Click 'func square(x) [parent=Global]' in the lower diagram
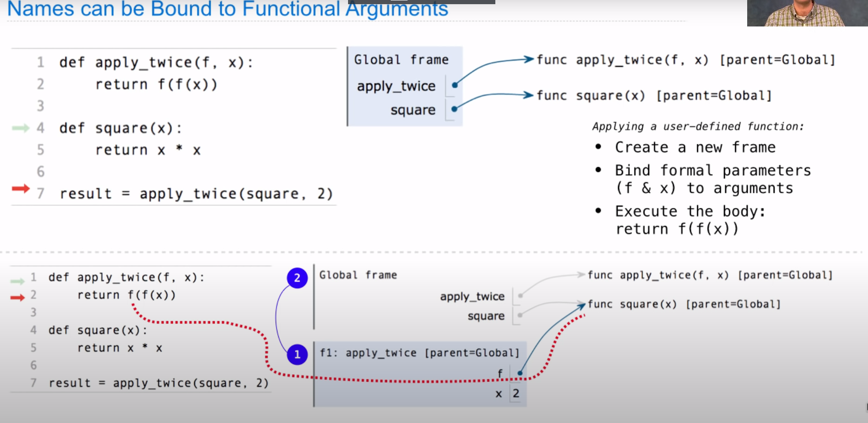This screenshot has width=868, height=423. click(x=684, y=304)
